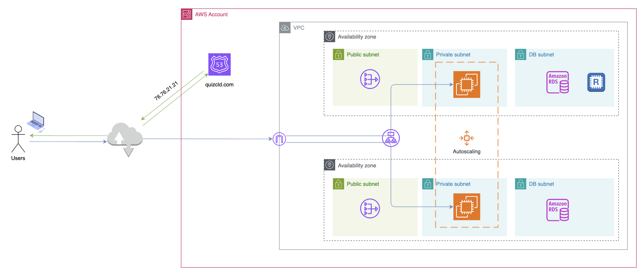
Task: Select the internet gateway icon at VPC edge
Action: tap(279, 139)
